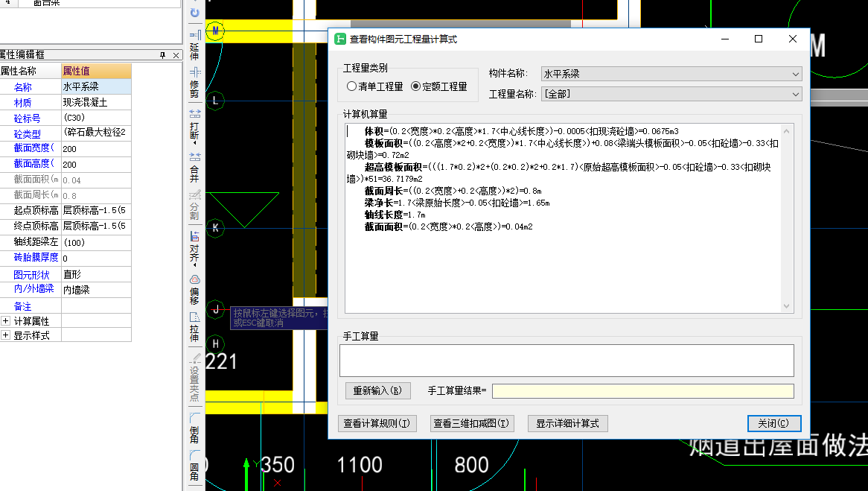Select the 延伸 (extend) tool

click(x=195, y=45)
